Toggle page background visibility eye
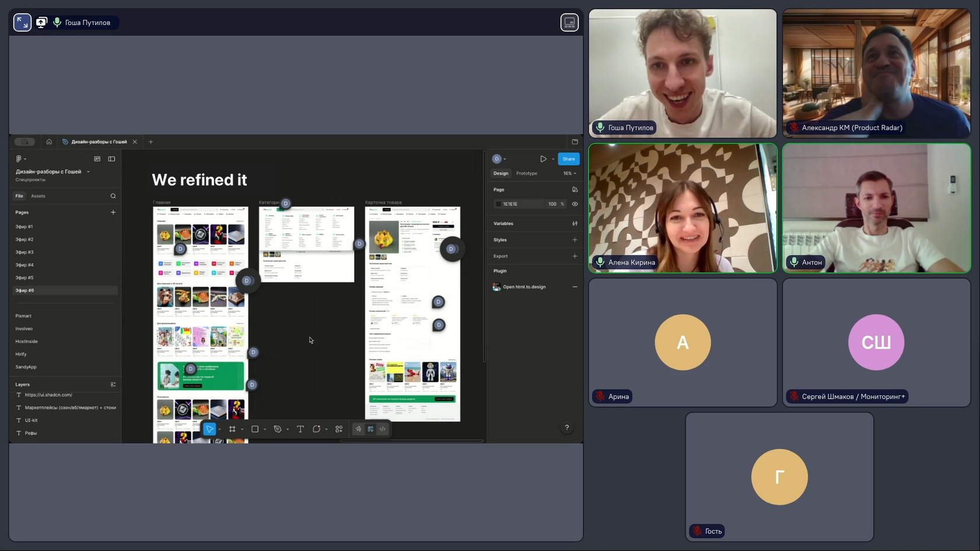Screen dimensions: 980x551 575,204
